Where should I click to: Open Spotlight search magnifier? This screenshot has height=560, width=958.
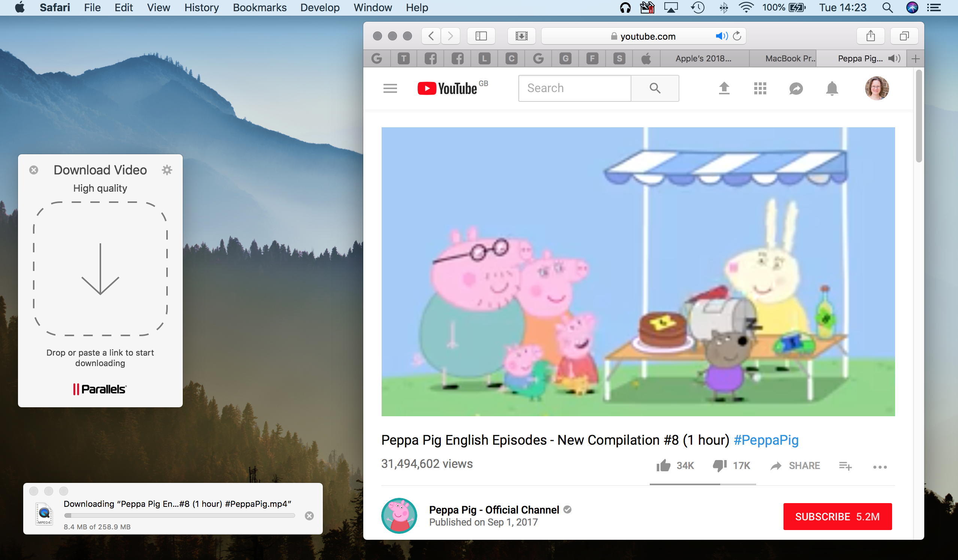tap(887, 7)
